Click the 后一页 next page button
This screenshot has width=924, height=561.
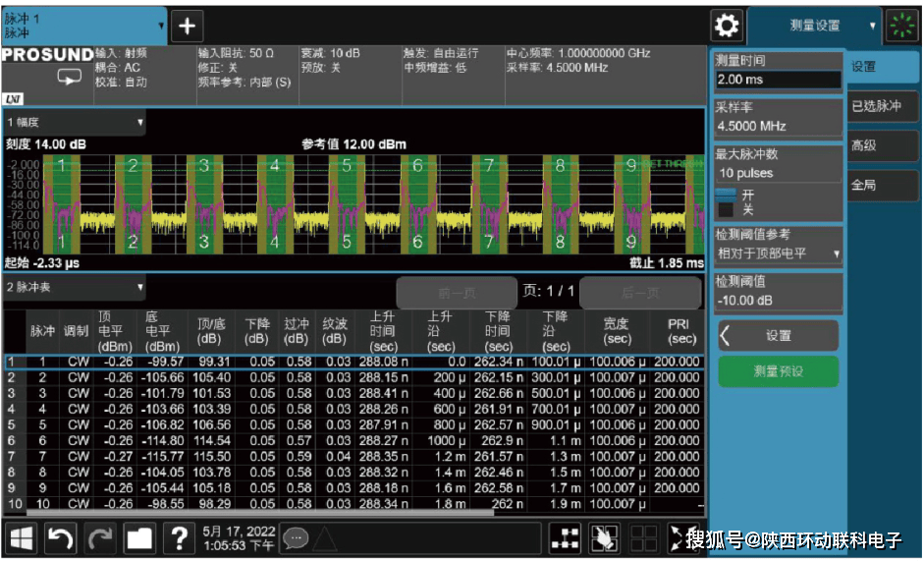pos(640,293)
